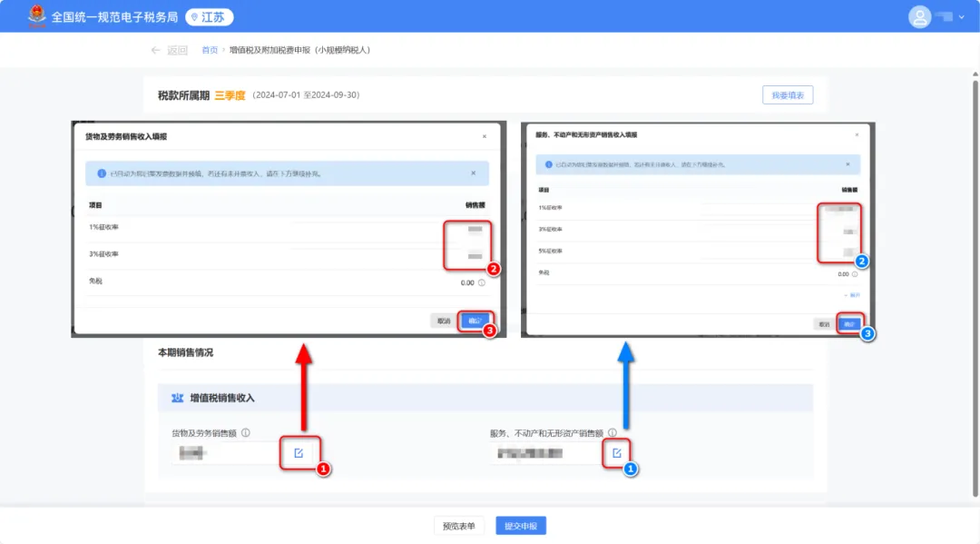Click info icon next to 免税 in 服务 dialog
This screenshot has width=980, height=544.
(856, 273)
